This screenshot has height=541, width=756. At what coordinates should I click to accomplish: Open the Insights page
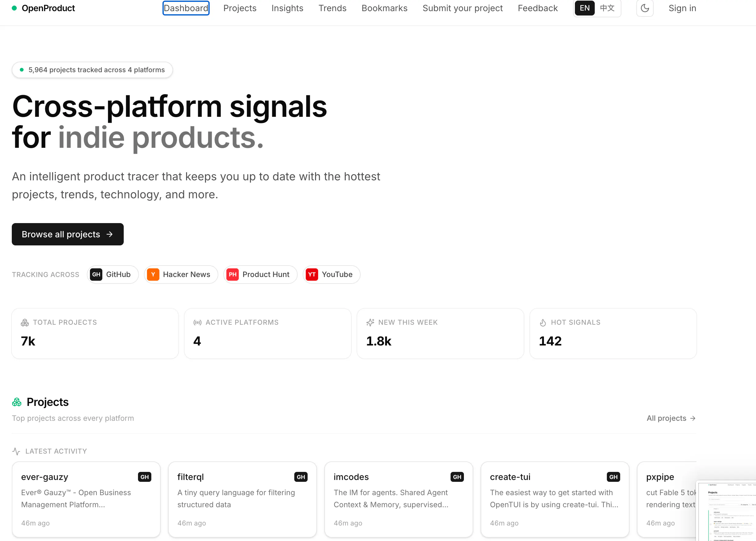tap(287, 8)
